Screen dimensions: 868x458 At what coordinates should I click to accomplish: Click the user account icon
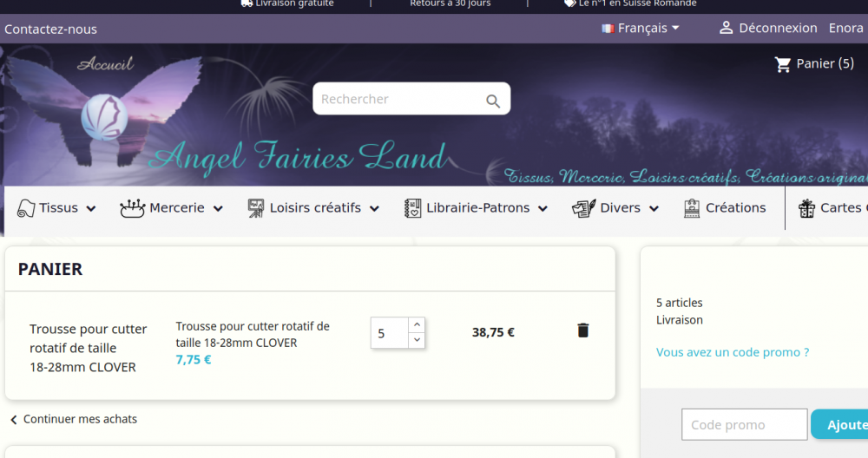726,28
